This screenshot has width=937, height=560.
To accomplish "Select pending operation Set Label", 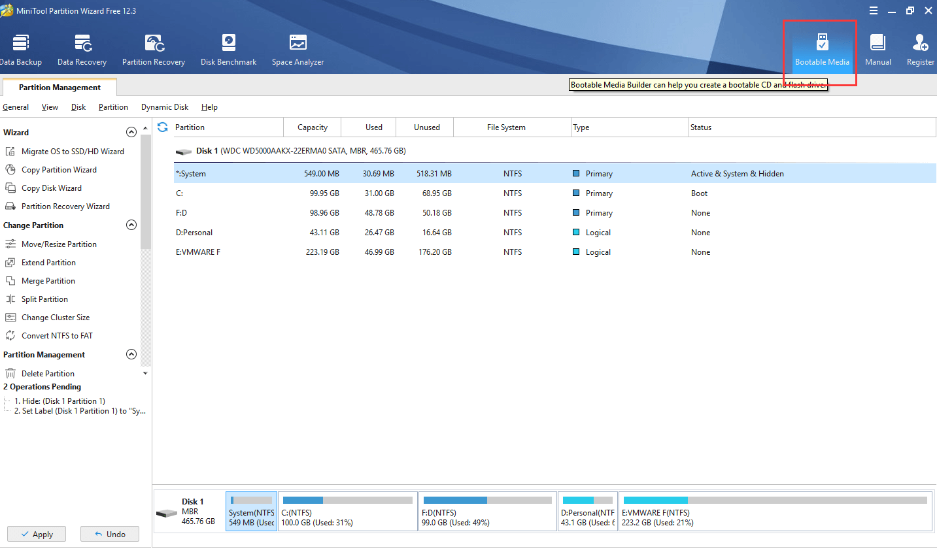I will point(80,411).
